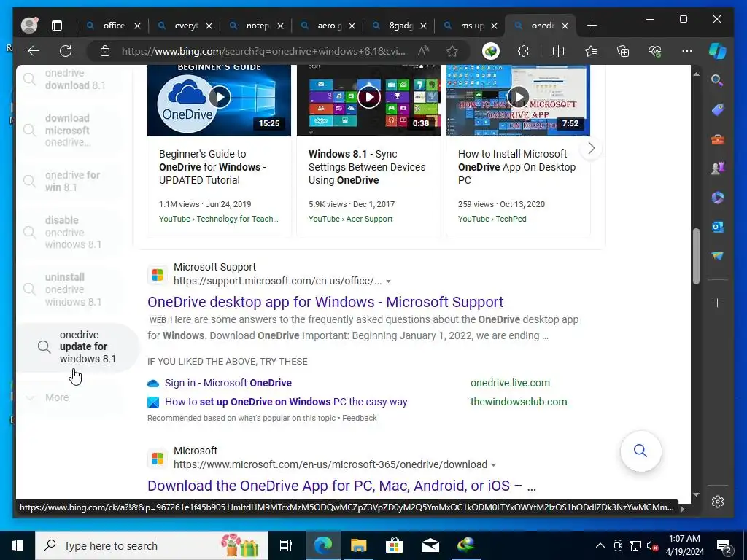
Task: Click taskbar 'Type here to search' box
Action: [x=152, y=545]
